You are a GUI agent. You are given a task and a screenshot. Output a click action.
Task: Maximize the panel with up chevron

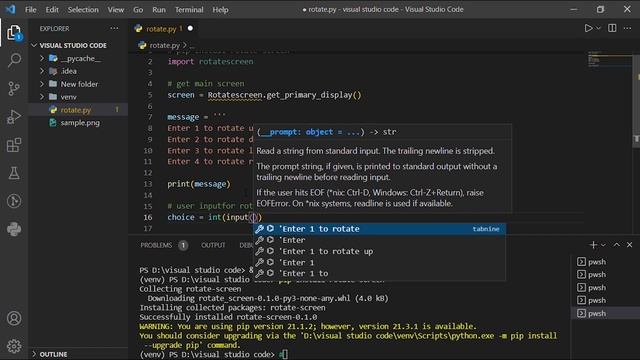point(616,244)
